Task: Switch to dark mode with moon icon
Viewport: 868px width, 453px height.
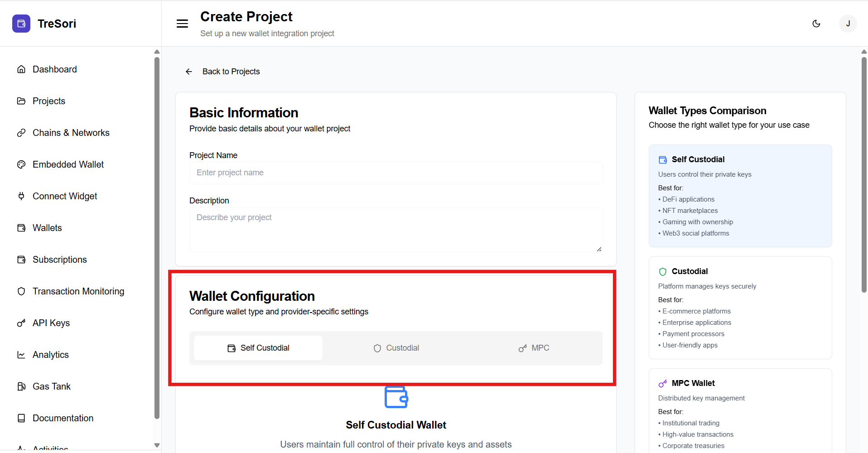Action: pos(816,24)
